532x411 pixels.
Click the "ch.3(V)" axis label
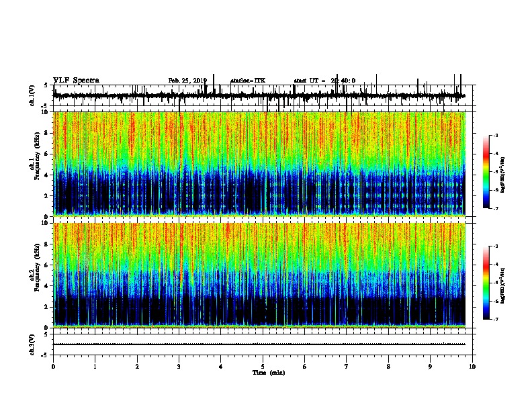click(x=32, y=345)
